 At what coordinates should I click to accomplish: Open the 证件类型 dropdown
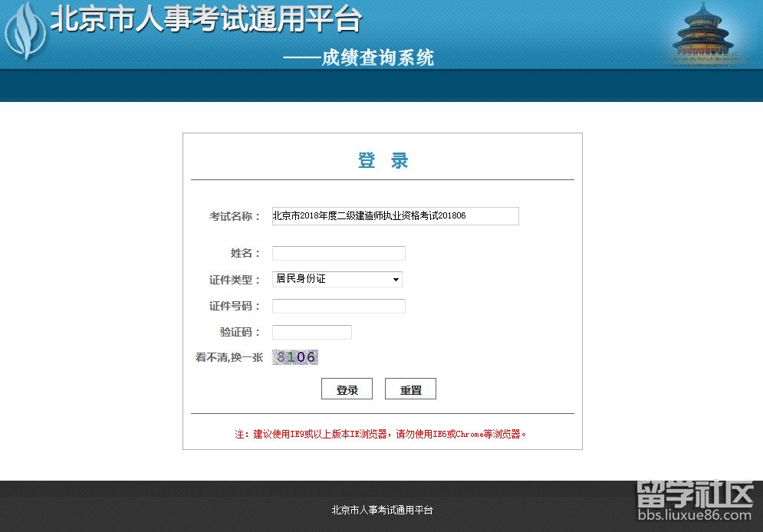(337, 279)
